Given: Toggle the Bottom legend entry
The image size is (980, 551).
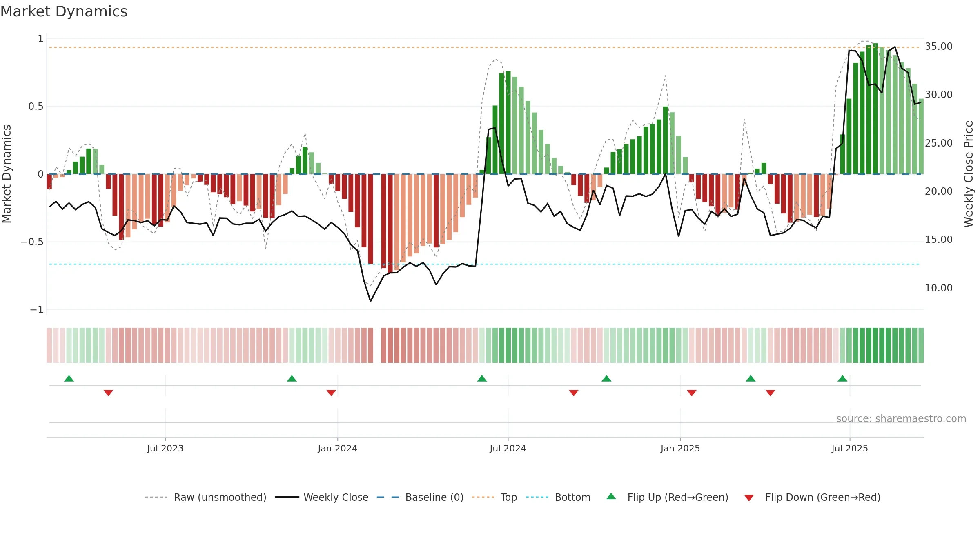Looking at the screenshot, I should coord(558,497).
